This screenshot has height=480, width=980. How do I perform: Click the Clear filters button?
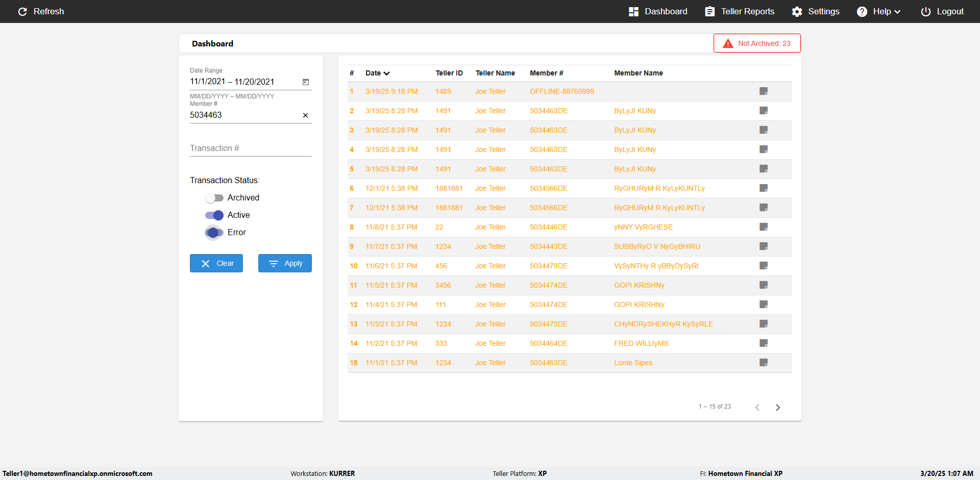click(216, 263)
